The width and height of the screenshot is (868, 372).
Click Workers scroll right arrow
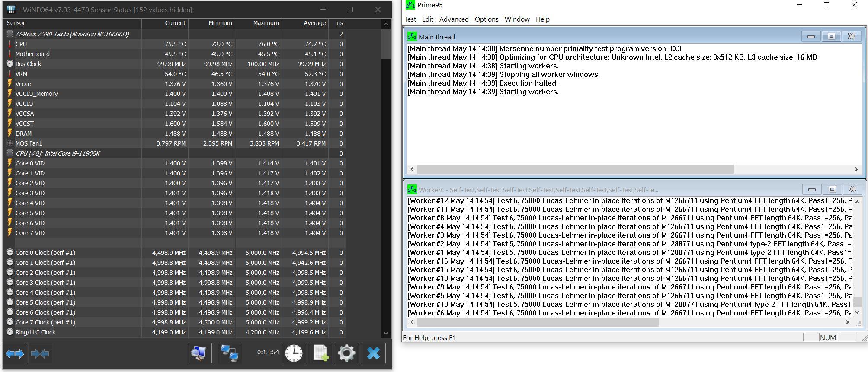(x=847, y=322)
